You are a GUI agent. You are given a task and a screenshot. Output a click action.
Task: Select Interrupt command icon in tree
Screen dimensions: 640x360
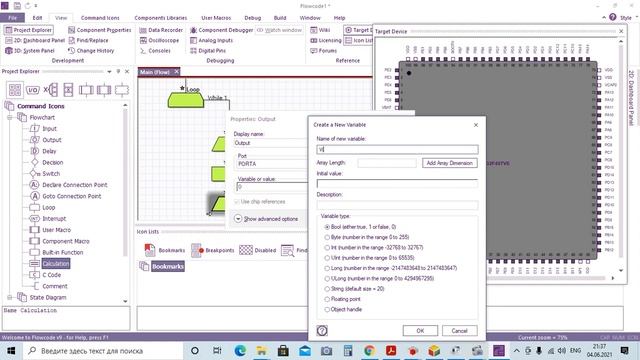pyautogui.click(x=49, y=219)
